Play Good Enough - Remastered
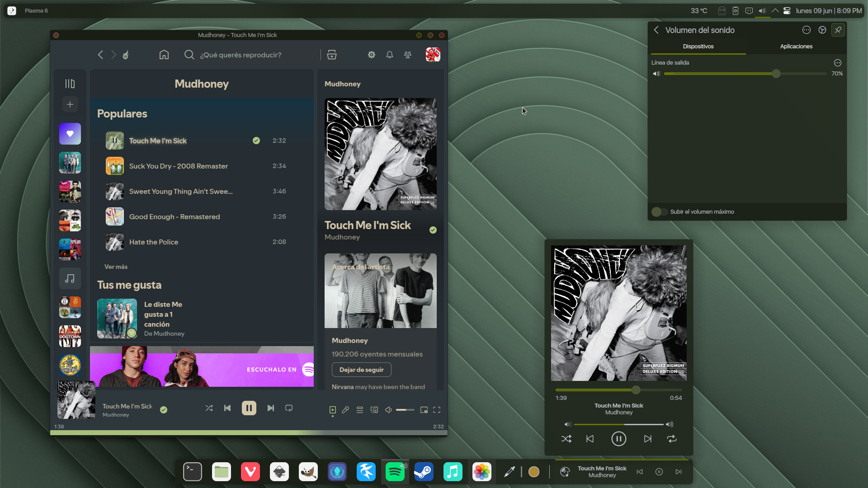Image resolution: width=868 pixels, height=488 pixels. coord(202,216)
